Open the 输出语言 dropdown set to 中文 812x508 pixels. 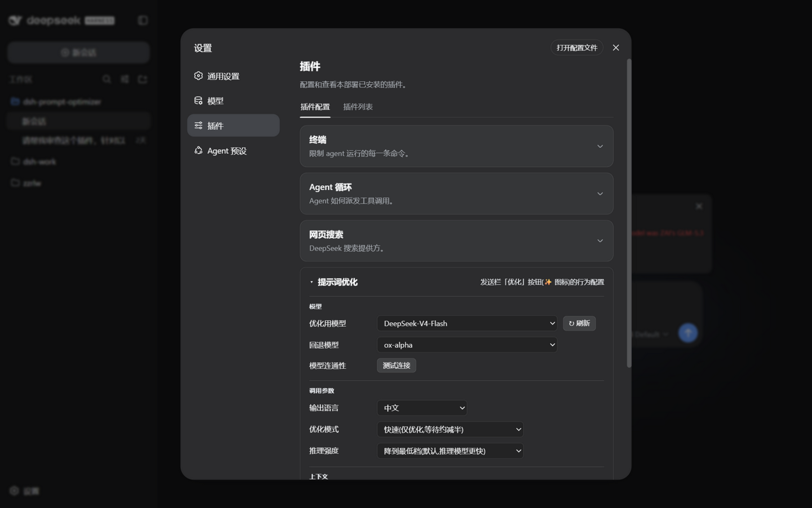422,408
